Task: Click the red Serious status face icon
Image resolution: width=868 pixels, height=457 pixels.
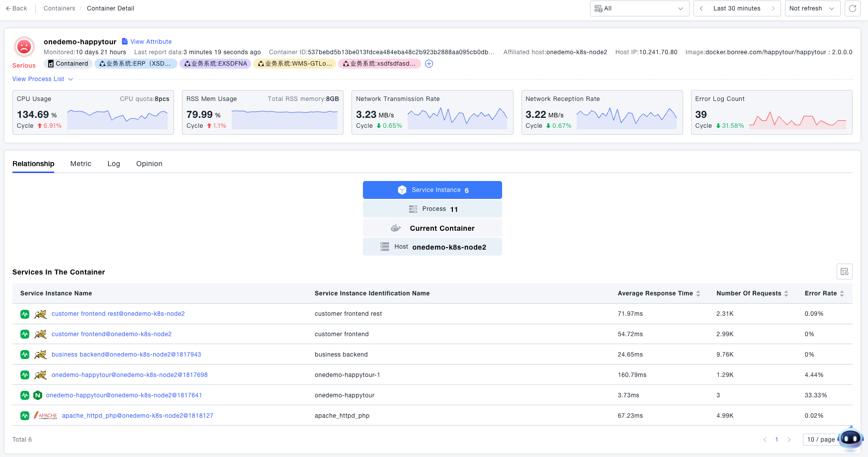Action: point(24,47)
